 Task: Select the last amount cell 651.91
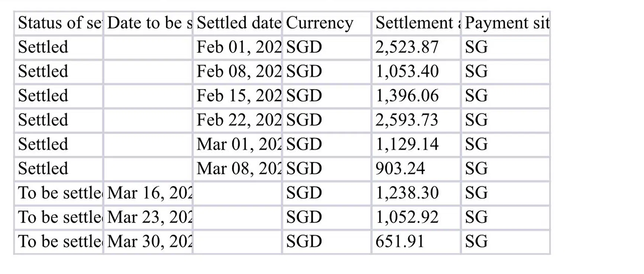pos(416,242)
